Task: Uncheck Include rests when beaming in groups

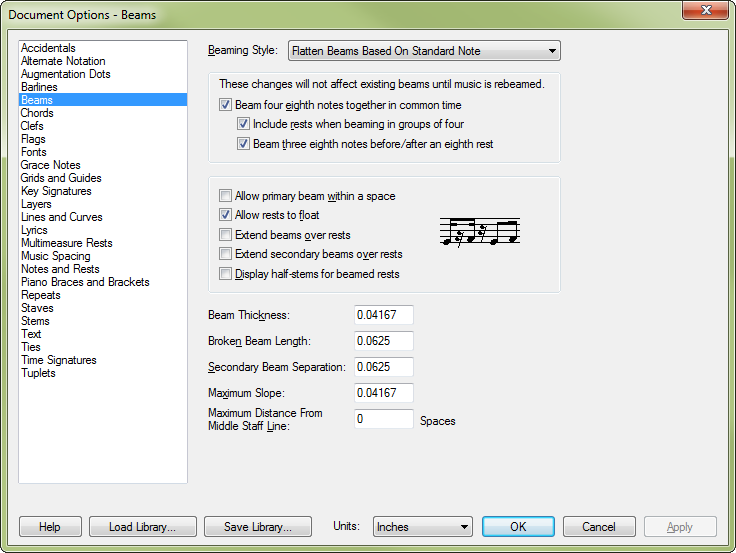Action: pos(243,124)
